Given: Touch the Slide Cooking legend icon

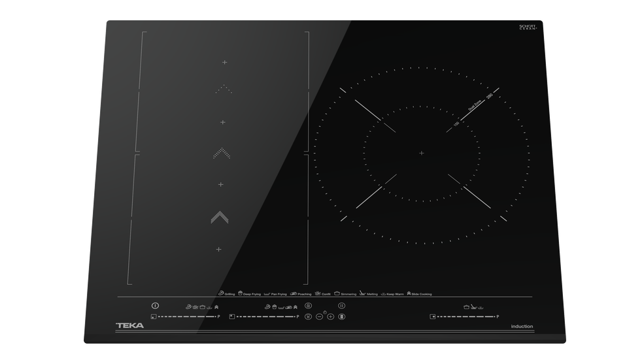Looking at the screenshot, I should click(x=409, y=294).
